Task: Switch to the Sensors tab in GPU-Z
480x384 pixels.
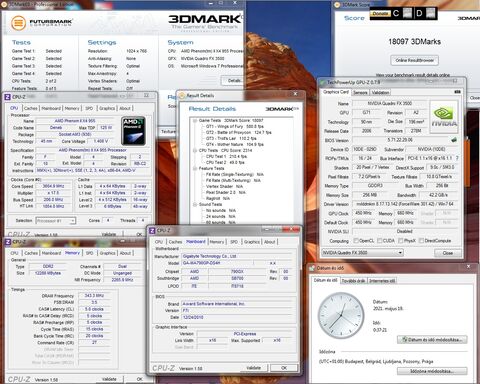Action: coord(360,92)
